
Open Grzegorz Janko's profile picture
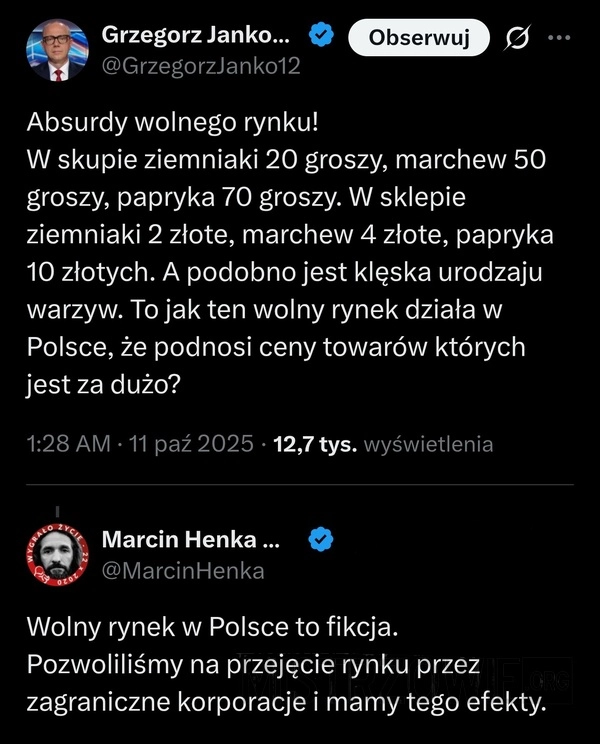pos(58,50)
